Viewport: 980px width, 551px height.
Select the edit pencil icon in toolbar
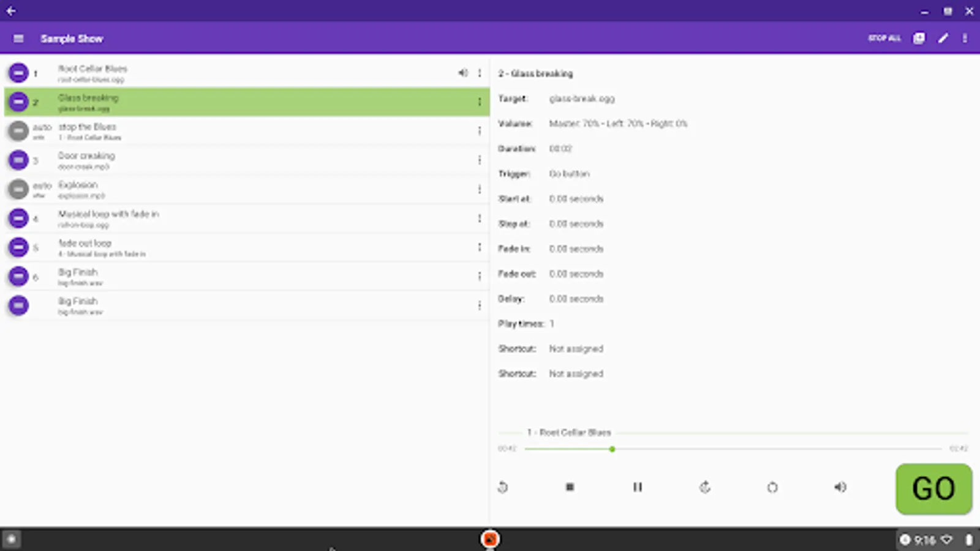943,38
